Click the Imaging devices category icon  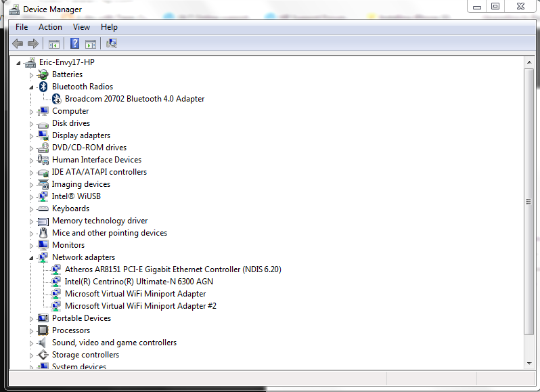43,184
